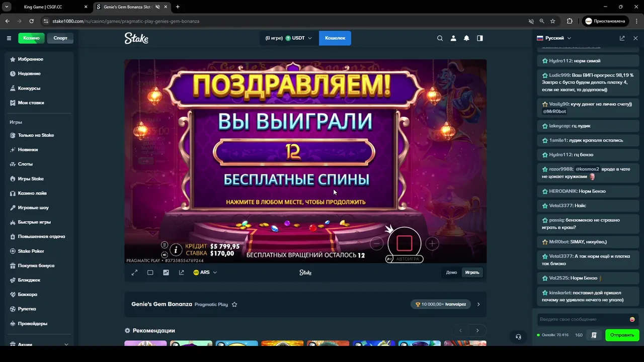This screenshot has height=362, width=644.
Task: Open Покупка бонуса category
Action: pos(37,265)
